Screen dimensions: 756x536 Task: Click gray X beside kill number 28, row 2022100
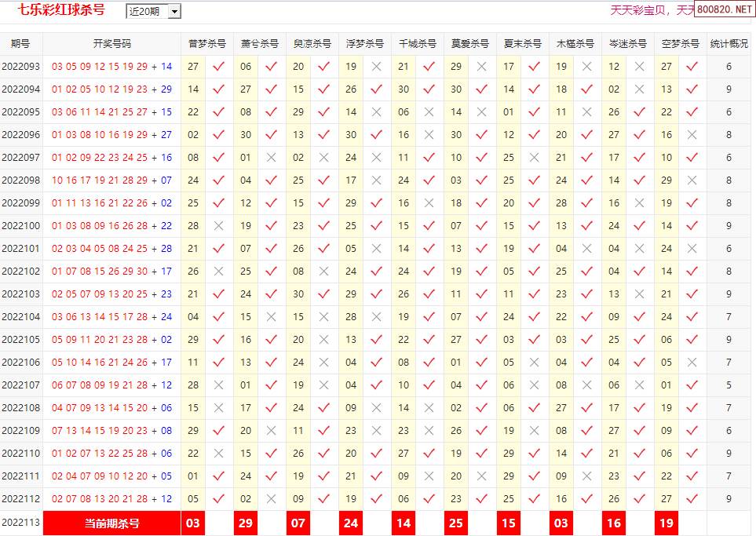pos(218,225)
